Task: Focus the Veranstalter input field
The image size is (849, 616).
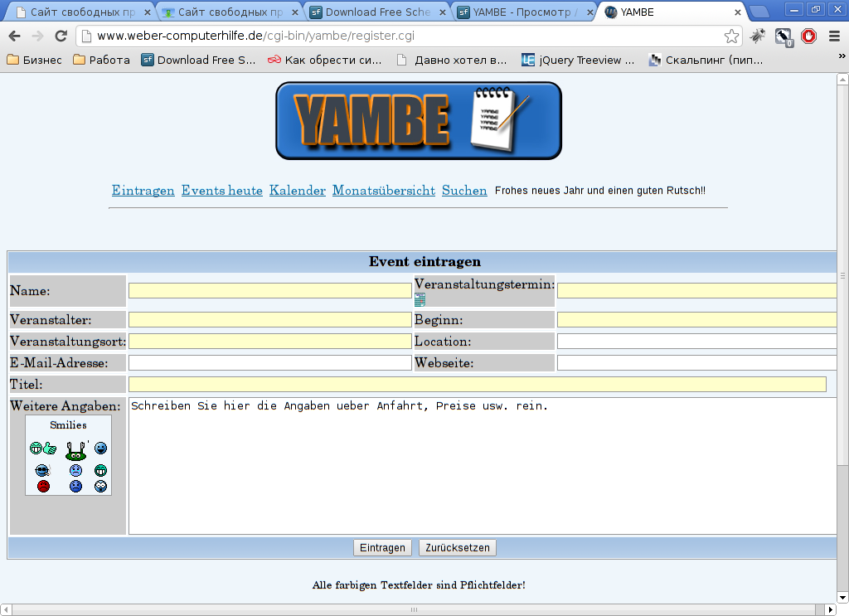Action: 270,320
